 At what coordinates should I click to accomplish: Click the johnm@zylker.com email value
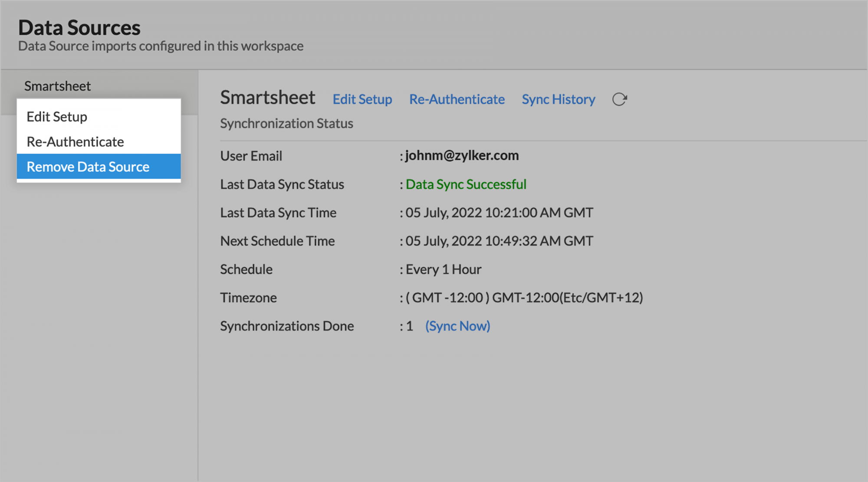click(462, 155)
